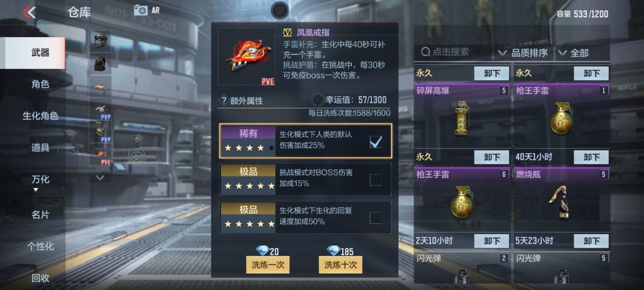Open the 道具 sidebar tab
The width and height of the screenshot is (644, 290).
tap(40, 148)
